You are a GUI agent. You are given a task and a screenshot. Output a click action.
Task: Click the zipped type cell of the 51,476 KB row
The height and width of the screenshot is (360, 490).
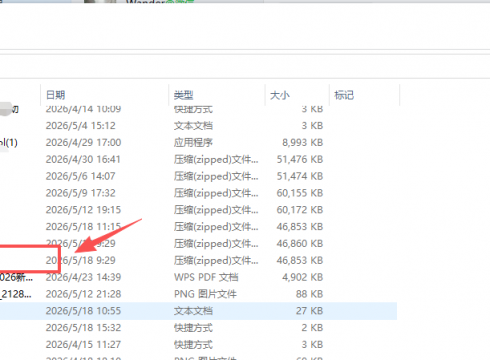216,159
